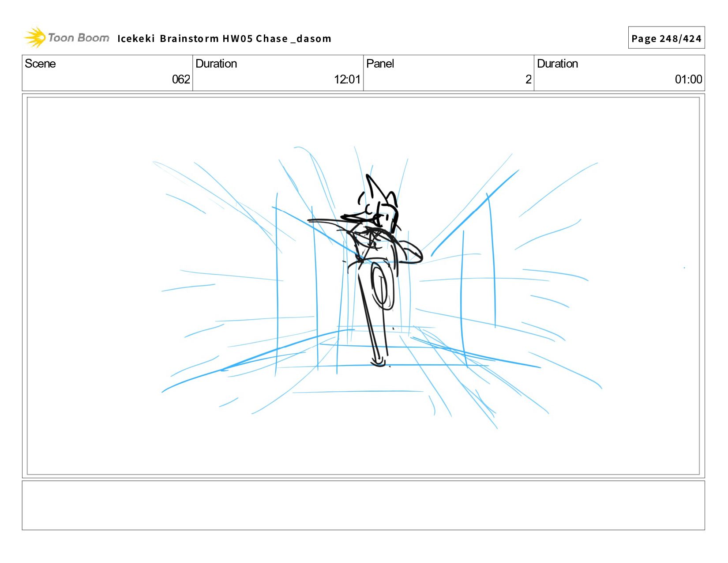Click the storyboard panel sketch thumbnail
The width and height of the screenshot is (728, 563).
[363, 286]
